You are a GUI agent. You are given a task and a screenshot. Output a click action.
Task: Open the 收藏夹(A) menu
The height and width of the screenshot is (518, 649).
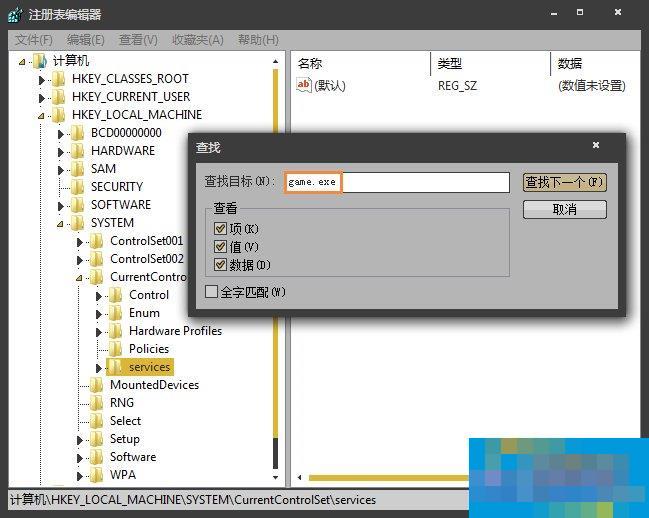click(198, 40)
